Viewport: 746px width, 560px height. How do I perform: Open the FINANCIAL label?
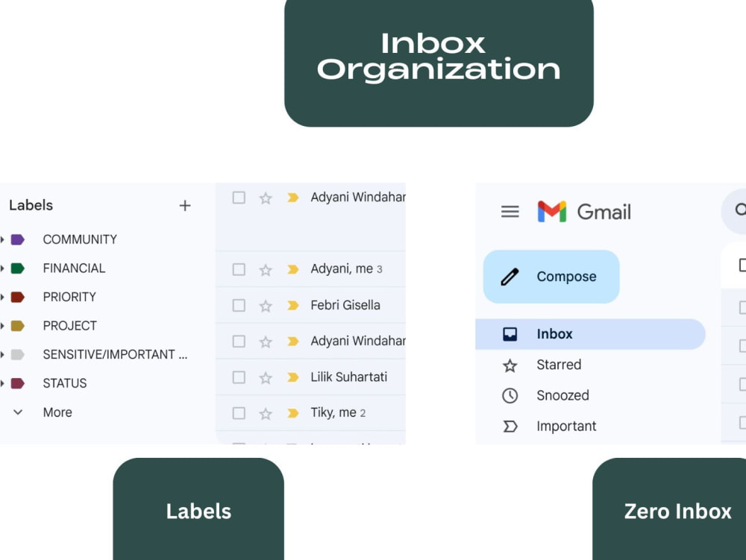(74, 268)
